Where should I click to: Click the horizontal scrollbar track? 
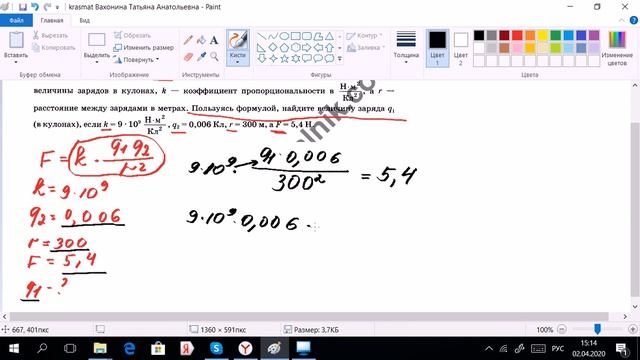click(309, 316)
